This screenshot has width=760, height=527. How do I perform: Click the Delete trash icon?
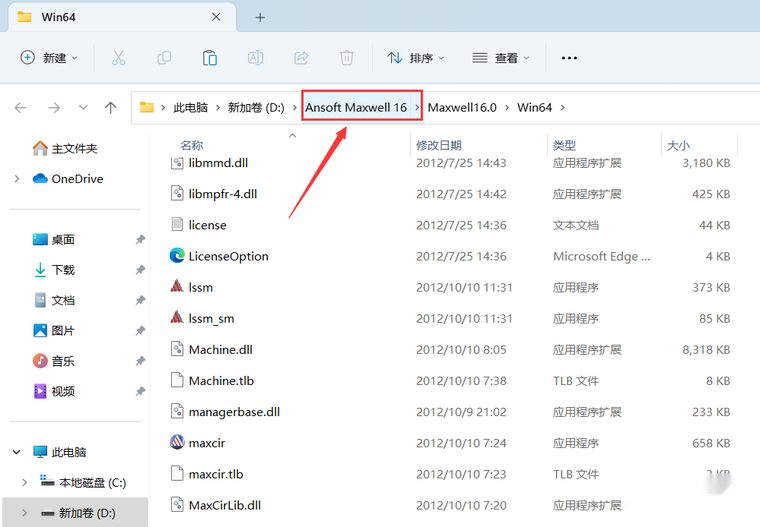(347, 58)
